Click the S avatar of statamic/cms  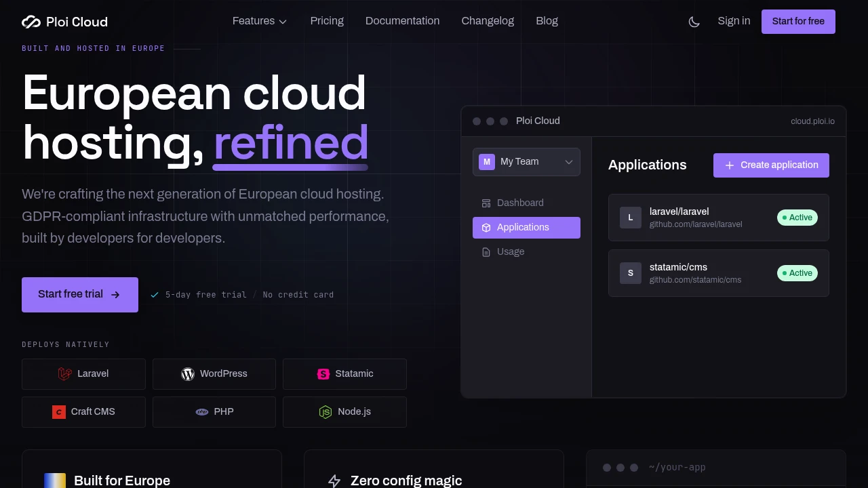click(631, 273)
